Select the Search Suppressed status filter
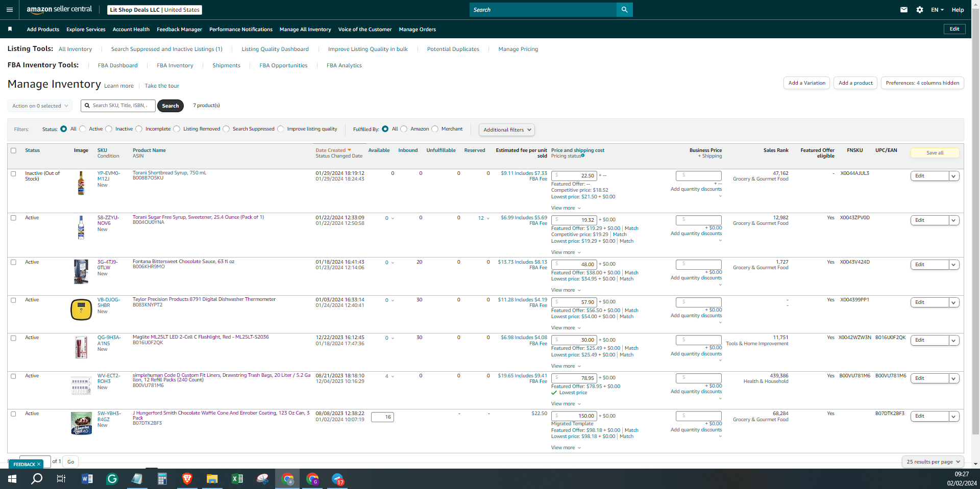This screenshot has width=980, height=489. point(226,129)
